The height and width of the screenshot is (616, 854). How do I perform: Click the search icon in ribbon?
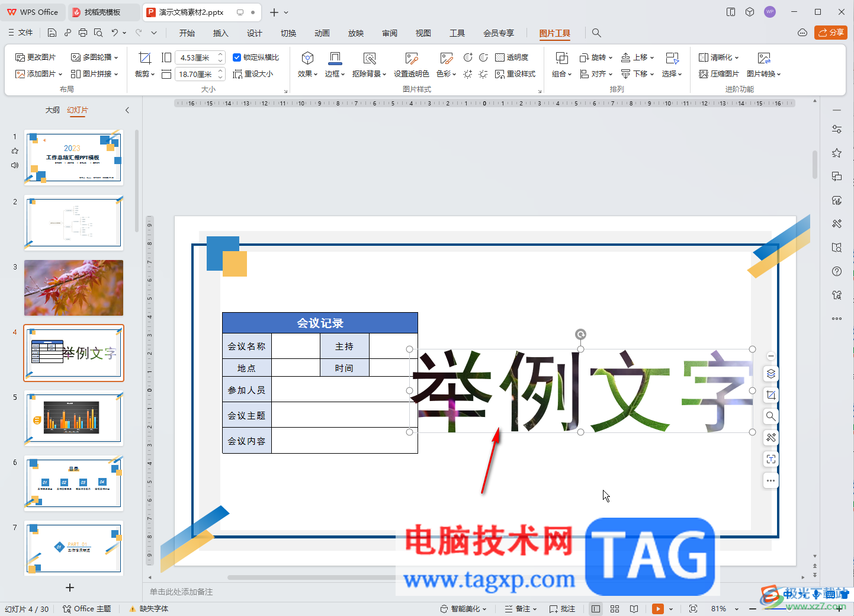coord(596,33)
